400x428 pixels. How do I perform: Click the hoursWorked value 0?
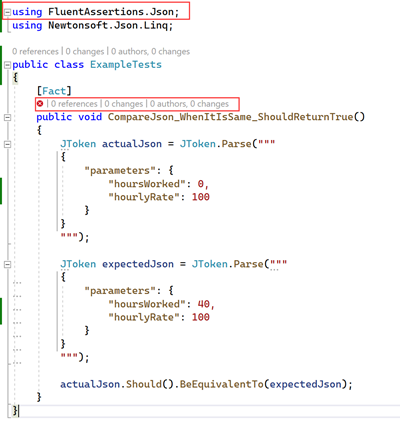[x=200, y=184]
